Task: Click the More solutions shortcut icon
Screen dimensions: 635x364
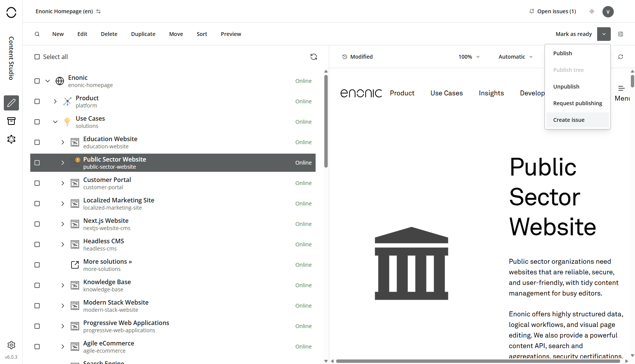Action: point(75,265)
